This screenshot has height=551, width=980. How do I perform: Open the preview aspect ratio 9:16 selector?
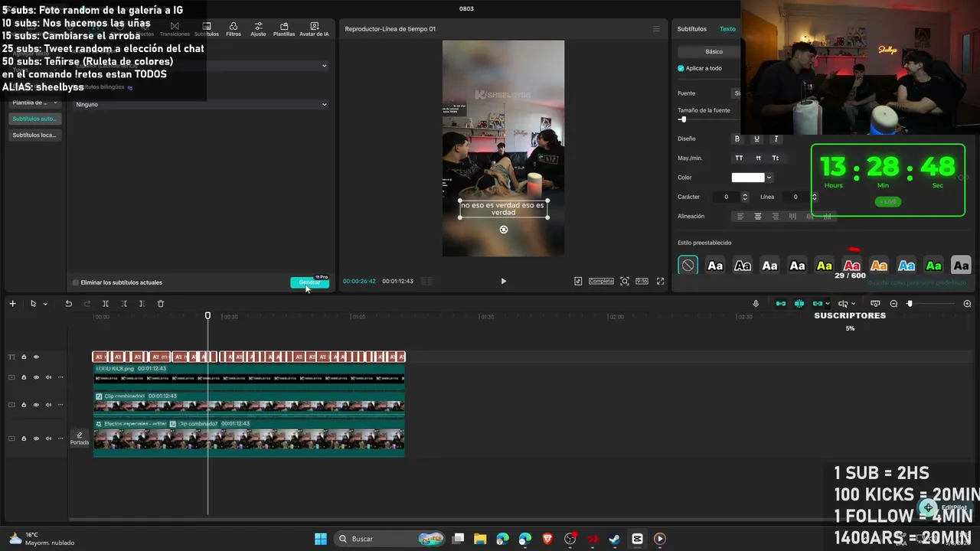coord(642,281)
